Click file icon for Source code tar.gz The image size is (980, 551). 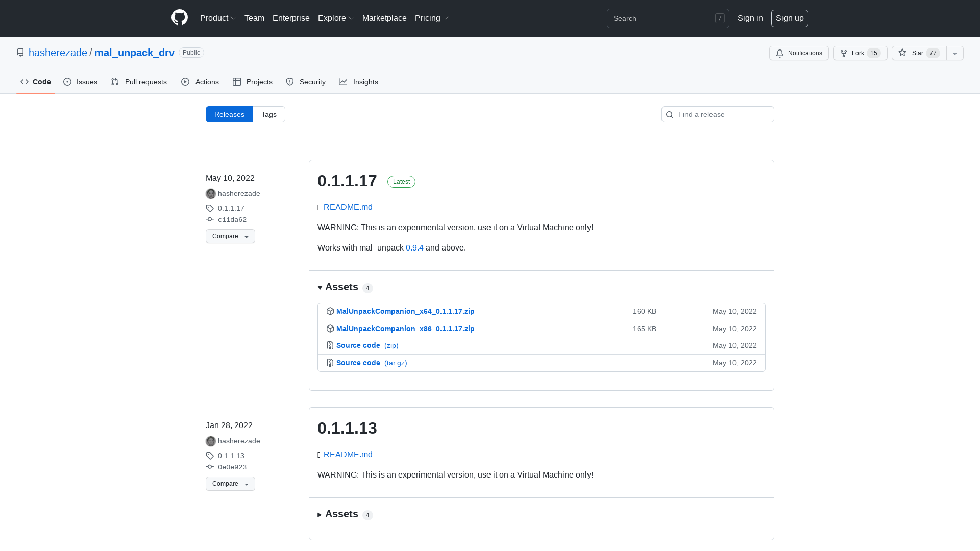[330, 363]
